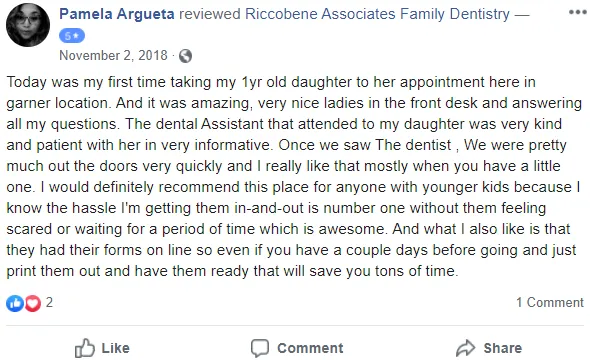Visit Riccobene Associates Family Dentistry page
Image resolution: width=590 pixels, height=360 pixels.
(x=377, y=14)
